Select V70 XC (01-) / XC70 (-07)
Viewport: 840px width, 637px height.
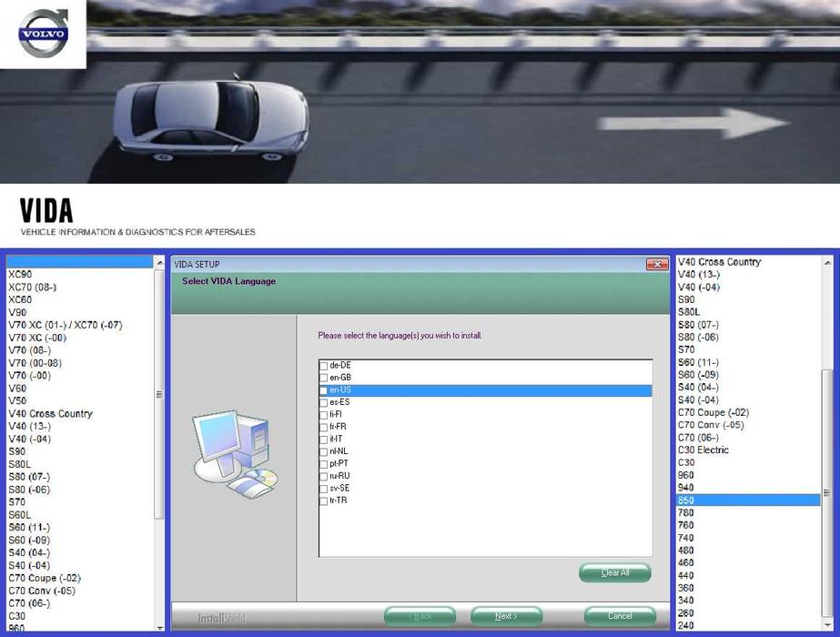pos(80,325)
